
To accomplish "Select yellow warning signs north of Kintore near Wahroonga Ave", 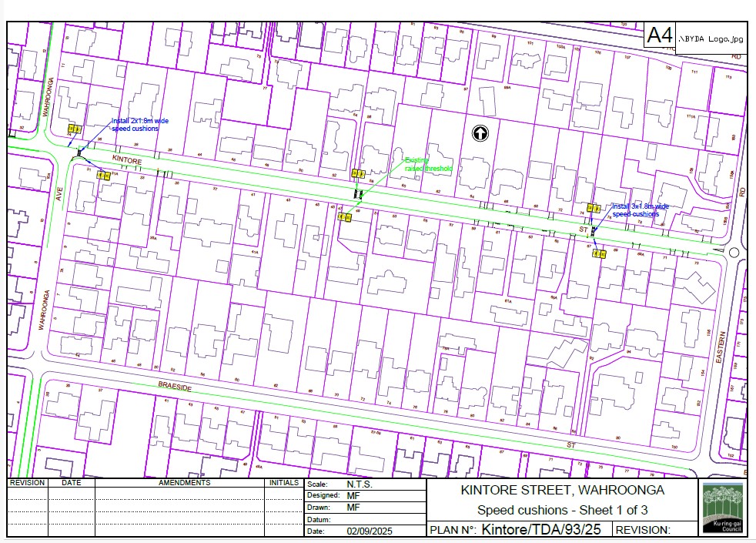I will 75,129.
